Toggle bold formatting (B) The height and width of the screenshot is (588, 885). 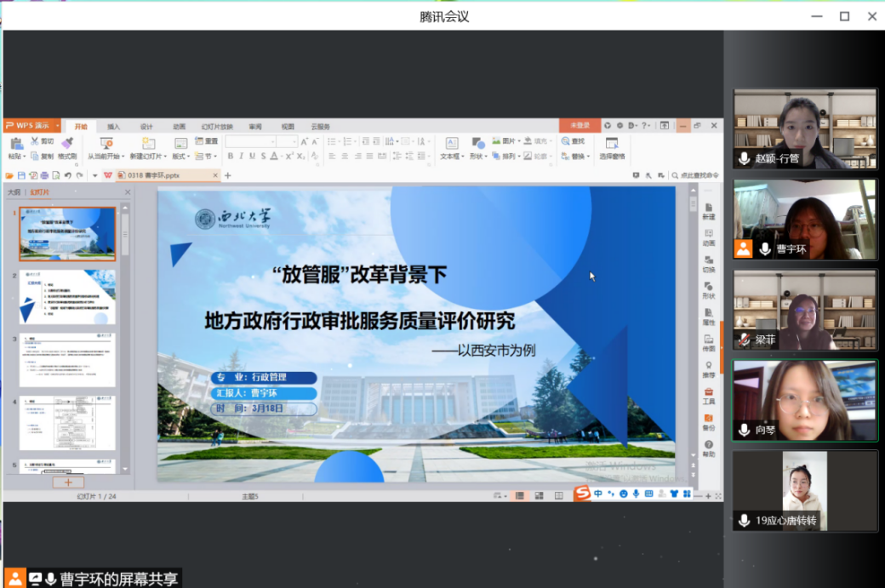[x=230, y=157]
